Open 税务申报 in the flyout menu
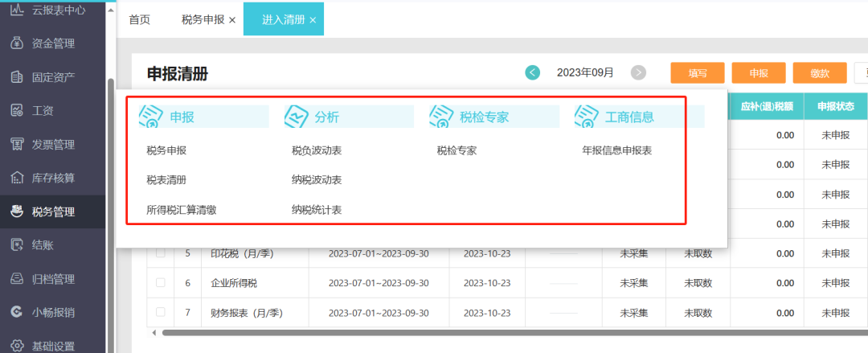This screenshot has height=353, width=868. coord(166,150)
